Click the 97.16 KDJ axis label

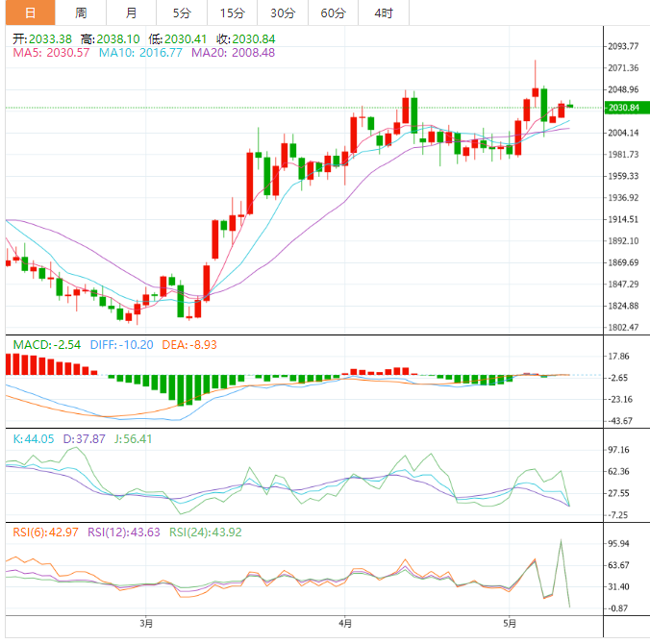pyautogui.click(x=618, y=450)
